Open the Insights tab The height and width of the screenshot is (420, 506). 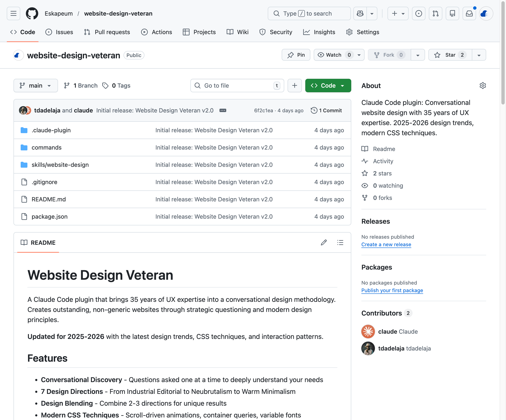pos(319,32)
